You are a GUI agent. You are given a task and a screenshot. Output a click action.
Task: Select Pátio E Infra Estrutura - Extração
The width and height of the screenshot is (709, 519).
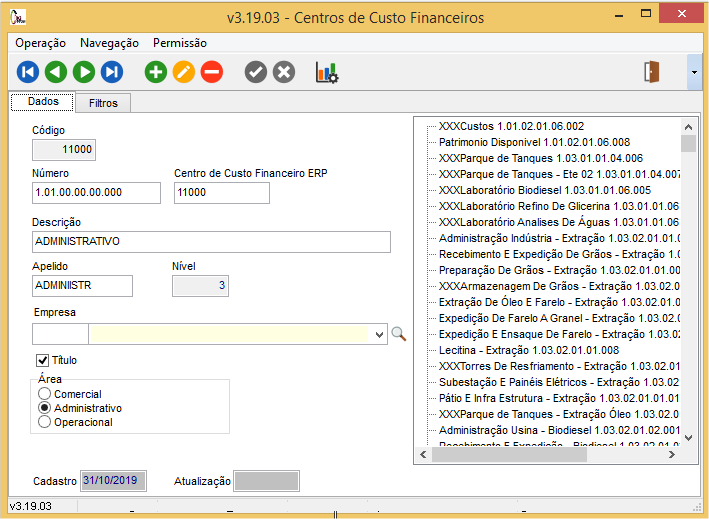(x=559, y=398)
